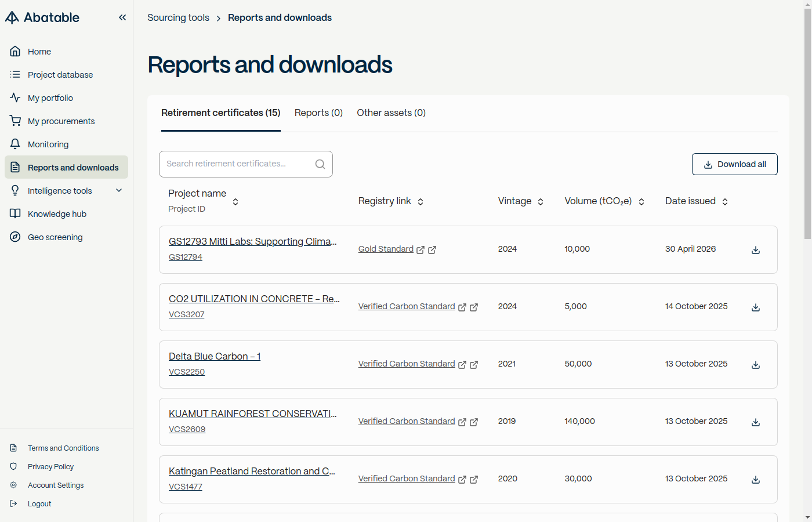812x522 pixels.
Task: Open the Reports (0) tab
Action: click(318, 113)
